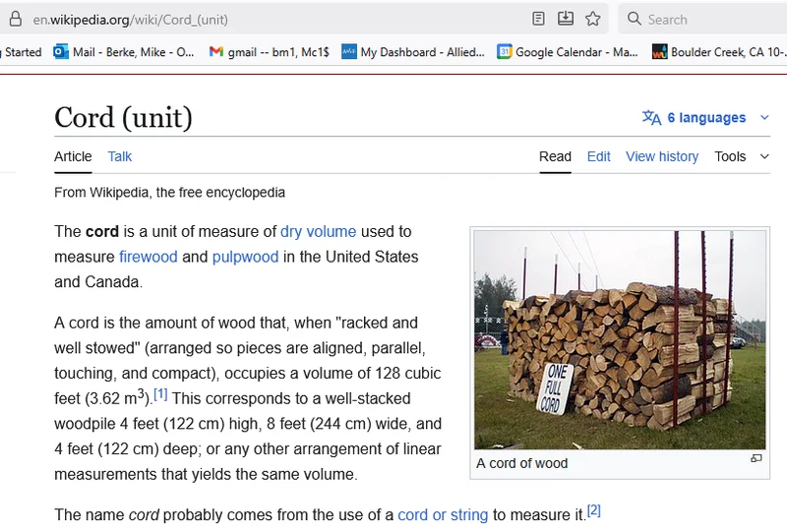
Task: Open the Google Calendar bookmark
Action: [x=568, y=52]
